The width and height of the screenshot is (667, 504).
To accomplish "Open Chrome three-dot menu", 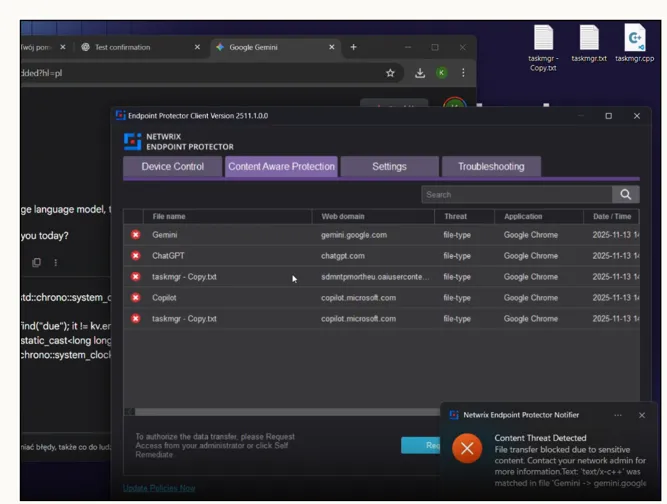I will (463, 73).
